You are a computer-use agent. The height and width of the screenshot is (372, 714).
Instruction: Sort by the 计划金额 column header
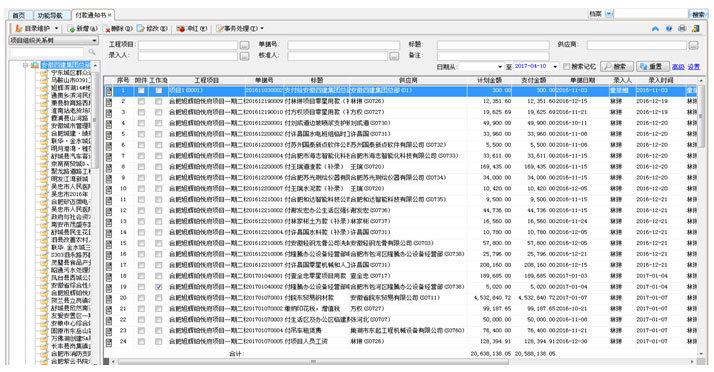(x=489, y=80)
